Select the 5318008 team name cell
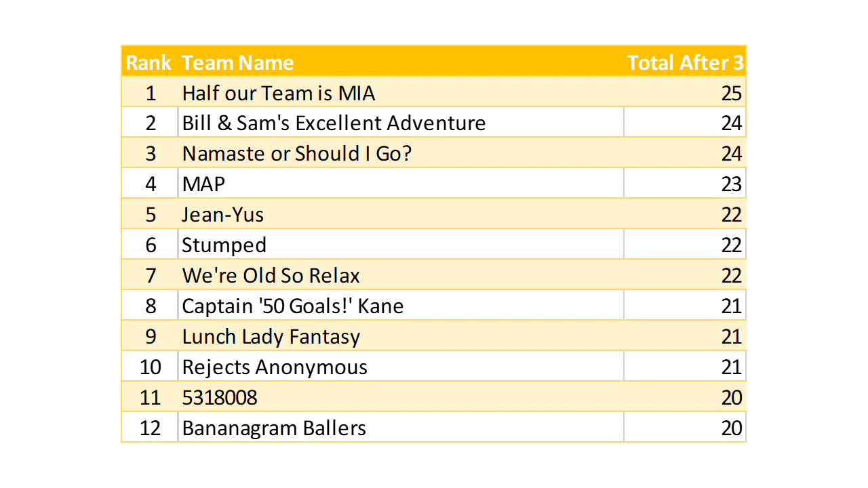The height and width of the screenshot is (488, 868). (220, 398)
